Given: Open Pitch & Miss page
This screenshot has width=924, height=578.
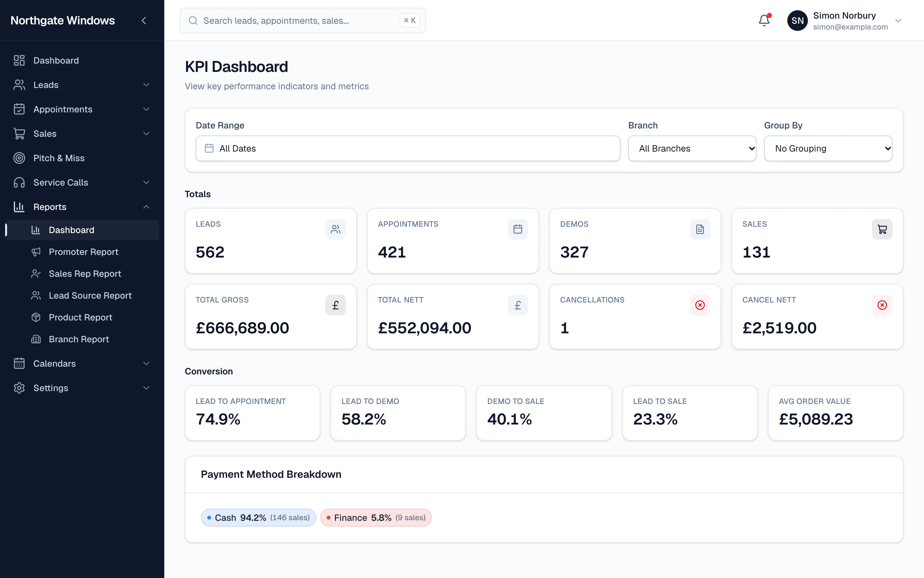Looking at the screenshot, I should pyautogui.click(x=82, y=158).
